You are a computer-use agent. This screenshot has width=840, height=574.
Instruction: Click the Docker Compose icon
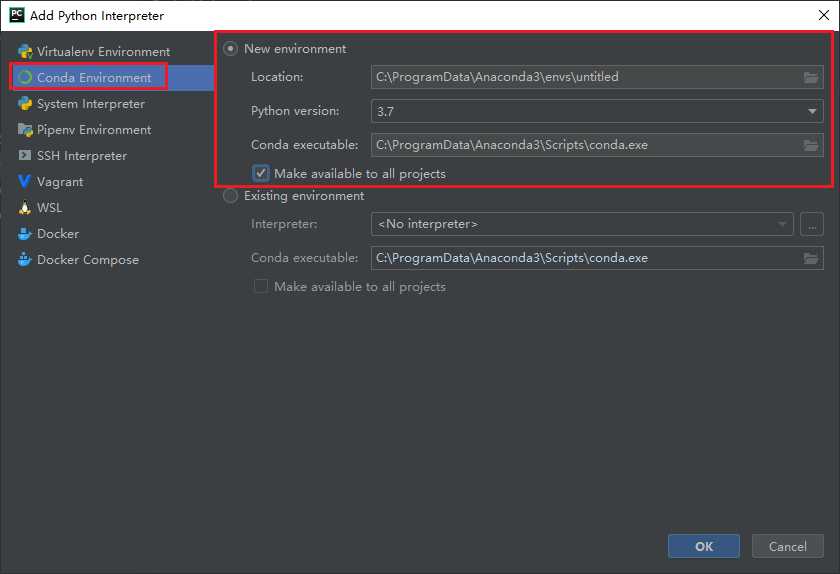click(x=25, y=259)
